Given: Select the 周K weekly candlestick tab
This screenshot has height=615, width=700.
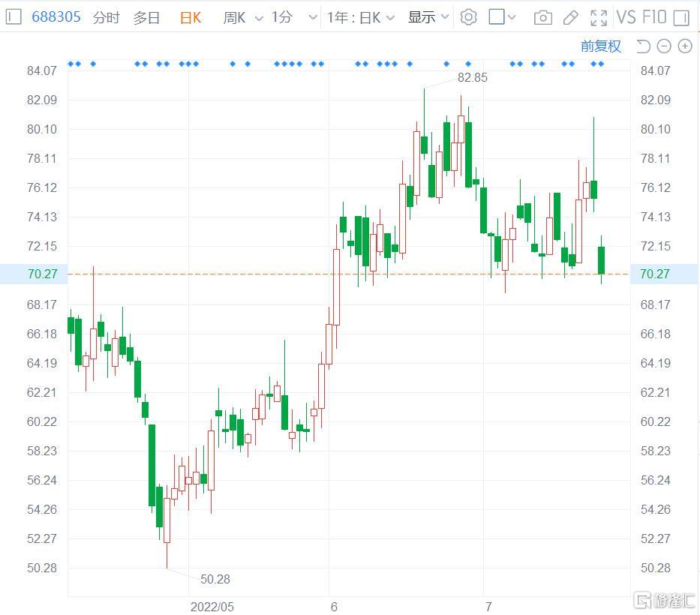Looking at the screenshot, I should (x=234, y=17).
